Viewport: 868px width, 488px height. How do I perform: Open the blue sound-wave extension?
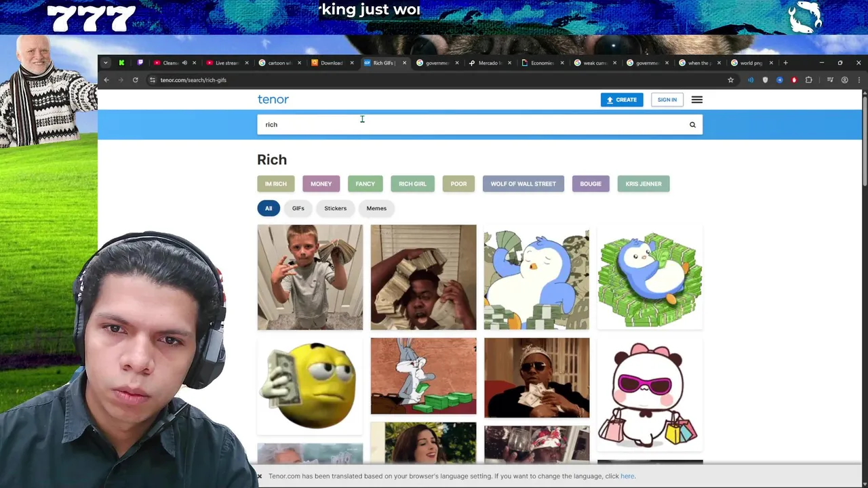[x=751, y=80]
